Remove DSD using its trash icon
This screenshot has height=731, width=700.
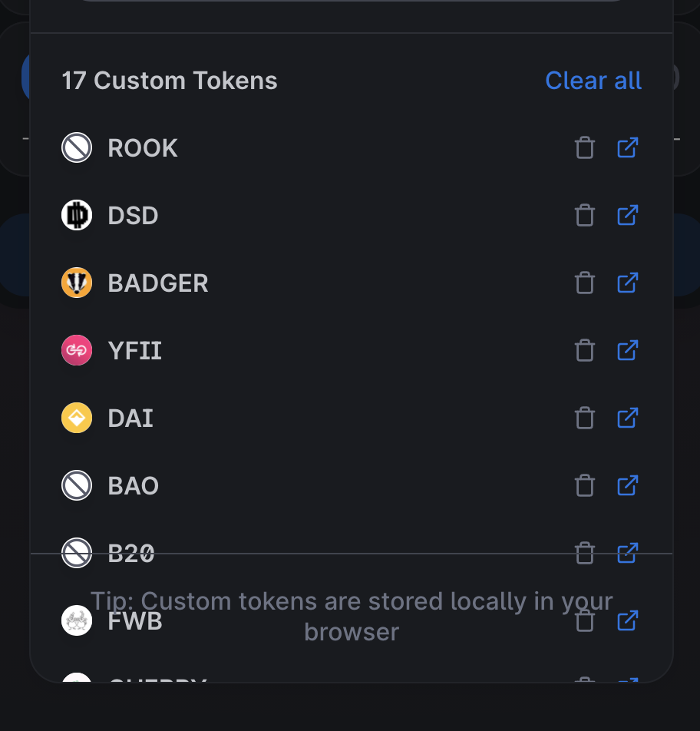[x=584, y=215]
